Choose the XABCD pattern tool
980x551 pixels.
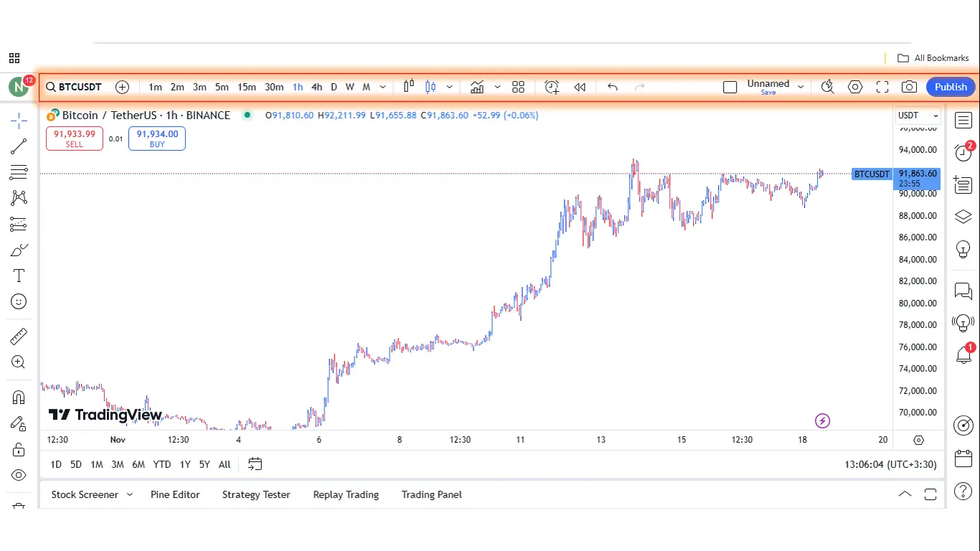[x=19, y=198]
